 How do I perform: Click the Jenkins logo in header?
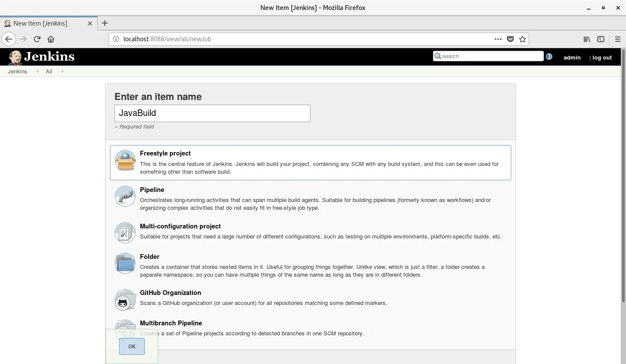click(41, 57)
